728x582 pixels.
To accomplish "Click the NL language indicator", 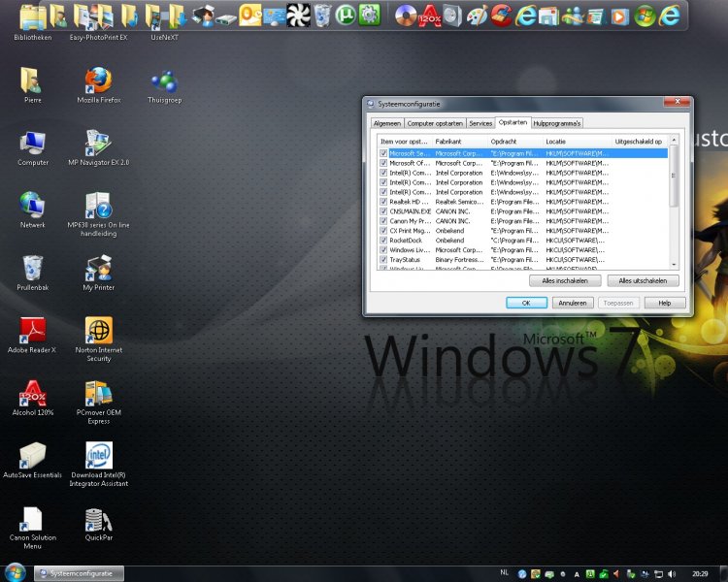I will [504, 572].
